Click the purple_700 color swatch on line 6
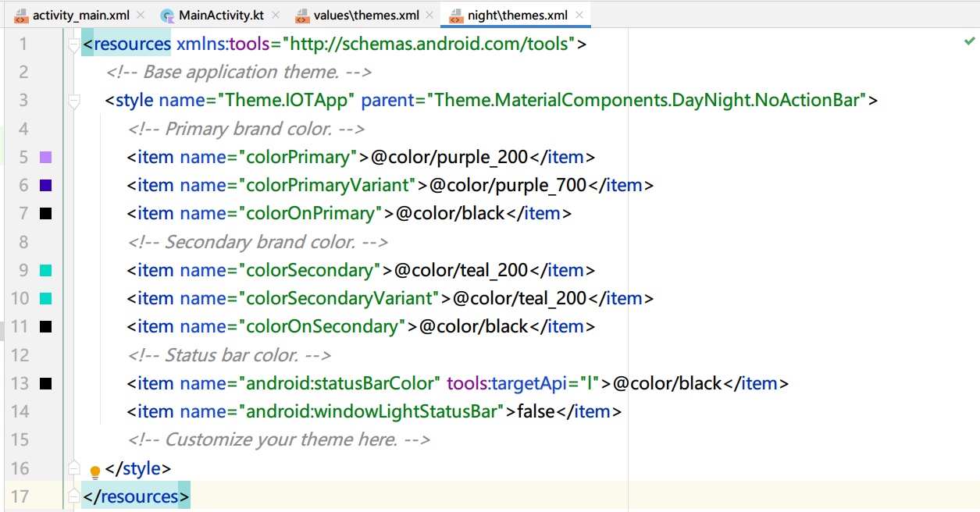 (x=45, y=184)
